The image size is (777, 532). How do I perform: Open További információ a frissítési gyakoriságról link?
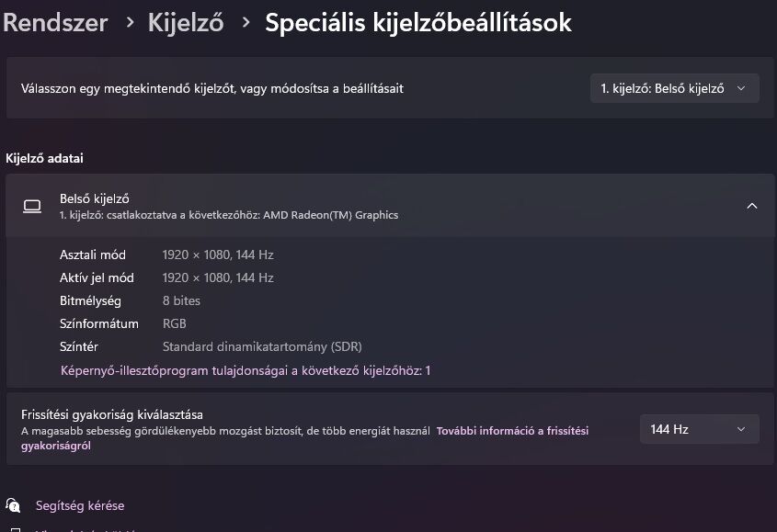[x=511, y=430]
